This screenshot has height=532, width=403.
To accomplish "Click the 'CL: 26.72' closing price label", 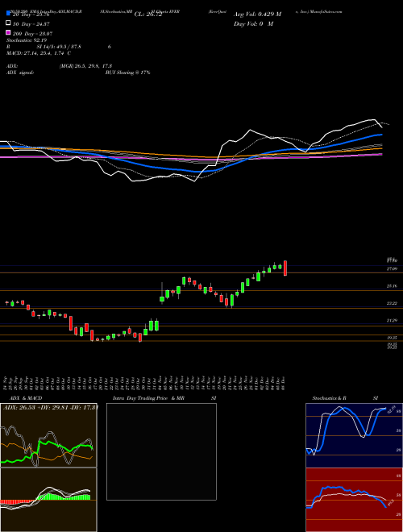I will [148, 15].
